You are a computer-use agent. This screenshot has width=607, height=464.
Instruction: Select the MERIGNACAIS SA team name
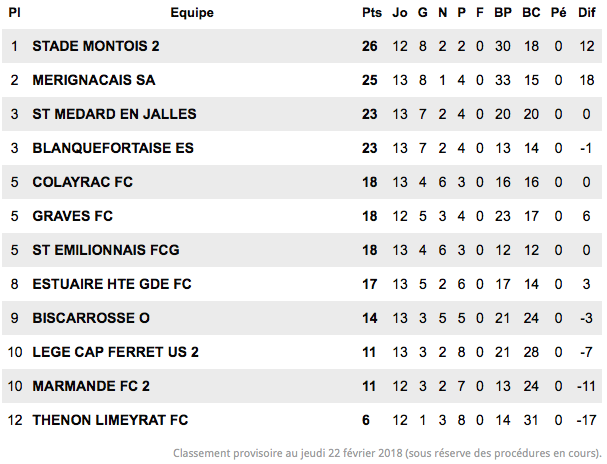pos(94,80)
